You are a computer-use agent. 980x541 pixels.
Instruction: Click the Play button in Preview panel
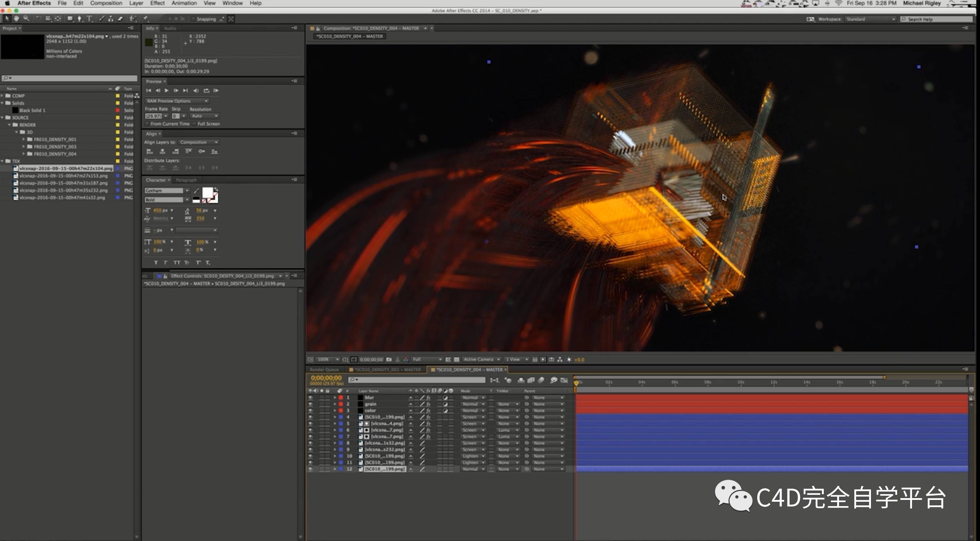(167, 90)
